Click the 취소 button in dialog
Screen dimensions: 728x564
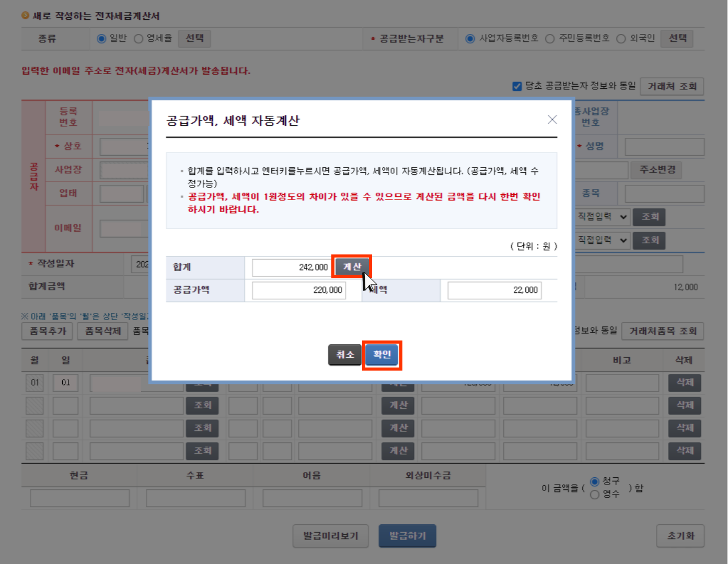(x=345, y=355)
